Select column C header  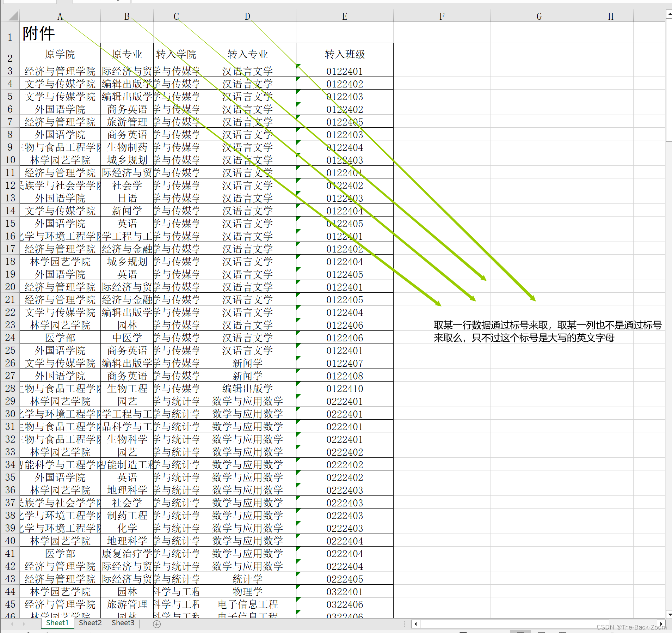click(176, 16)
